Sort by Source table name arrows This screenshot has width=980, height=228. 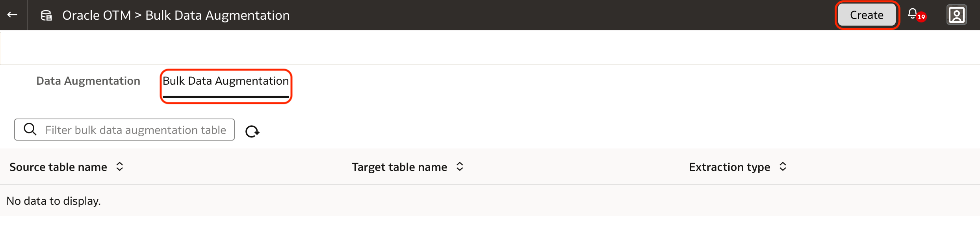[x=120, y=167]
